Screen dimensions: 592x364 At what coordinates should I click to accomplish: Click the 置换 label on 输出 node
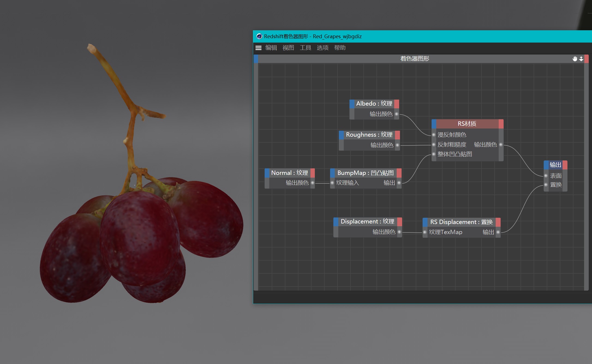pyautogui.click(x=556, y=185)
